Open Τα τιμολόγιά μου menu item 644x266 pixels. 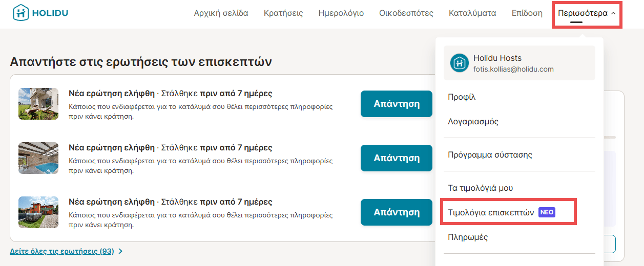(480, 188)
